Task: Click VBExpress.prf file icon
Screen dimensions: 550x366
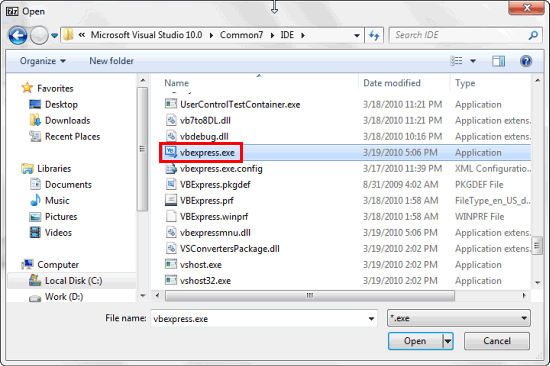Action: (171, 200)
